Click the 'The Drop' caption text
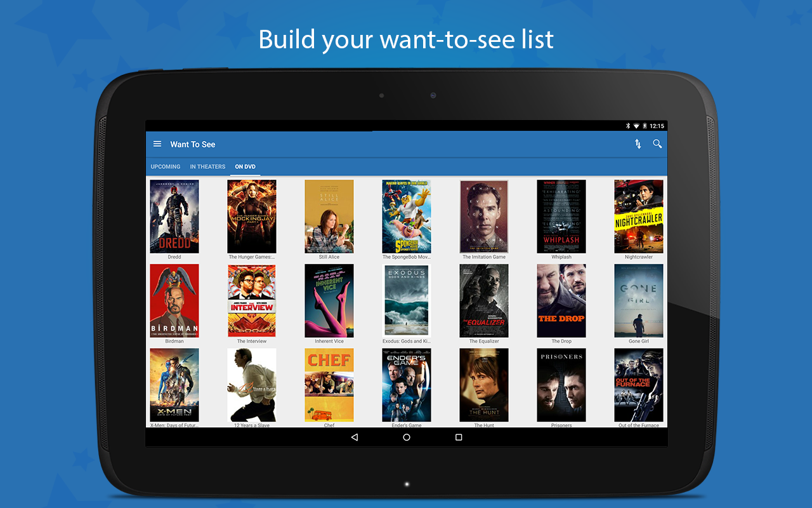The image size is (812, 508). tap(561, 341)
